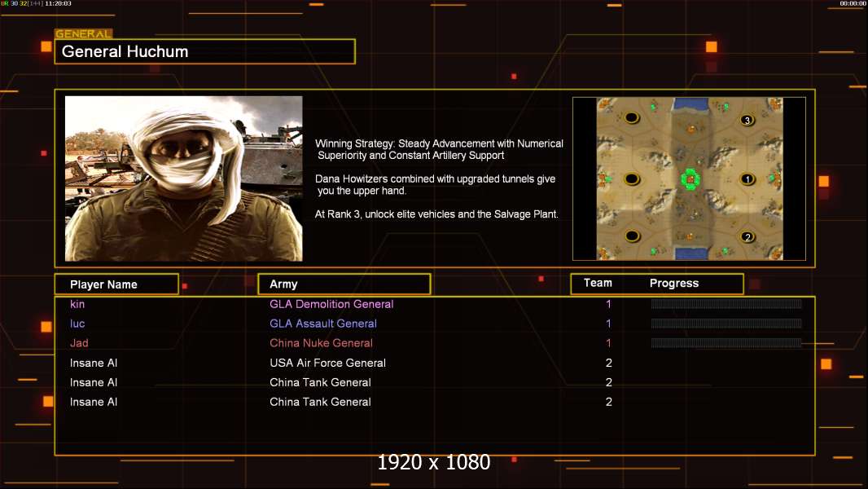
Task: Click team number 2 in USA Air Force row
Action: click(x=608, y=363)
